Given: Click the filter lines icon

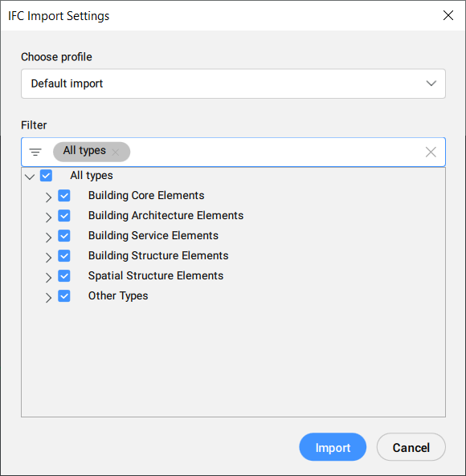Looking at the screenshot, I should click(x=35, y=152).
